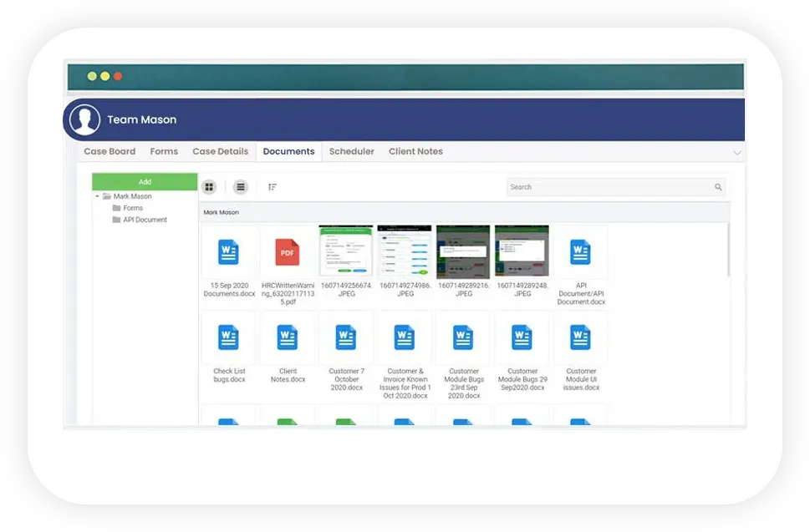
Task: Select the Forms folder in tree
Action: coord(132,208)
